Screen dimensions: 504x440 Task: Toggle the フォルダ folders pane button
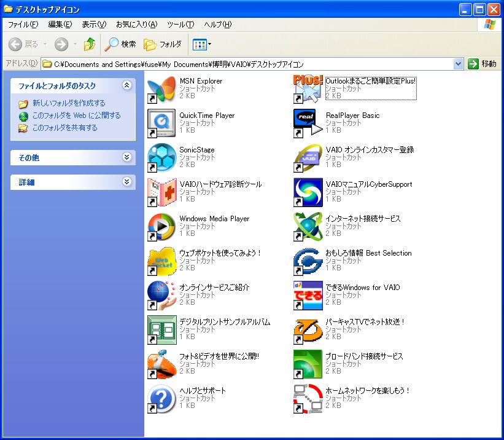tap(163, 44)
